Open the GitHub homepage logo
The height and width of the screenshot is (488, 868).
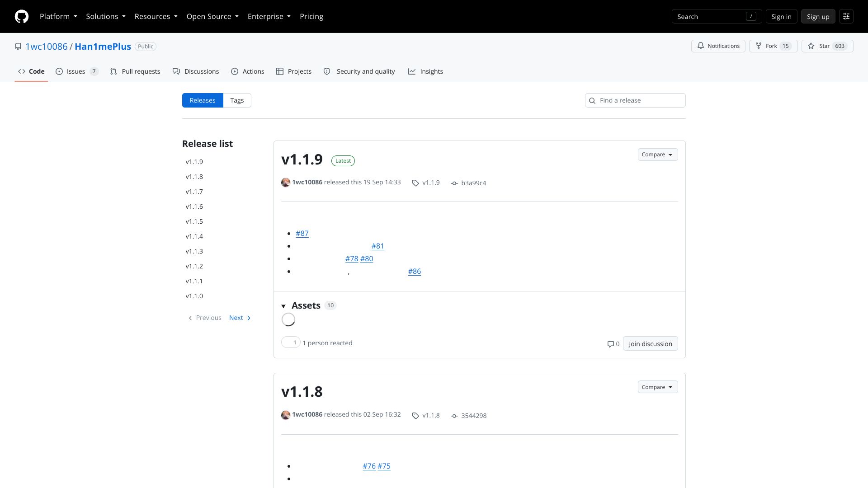coord(22,17)
